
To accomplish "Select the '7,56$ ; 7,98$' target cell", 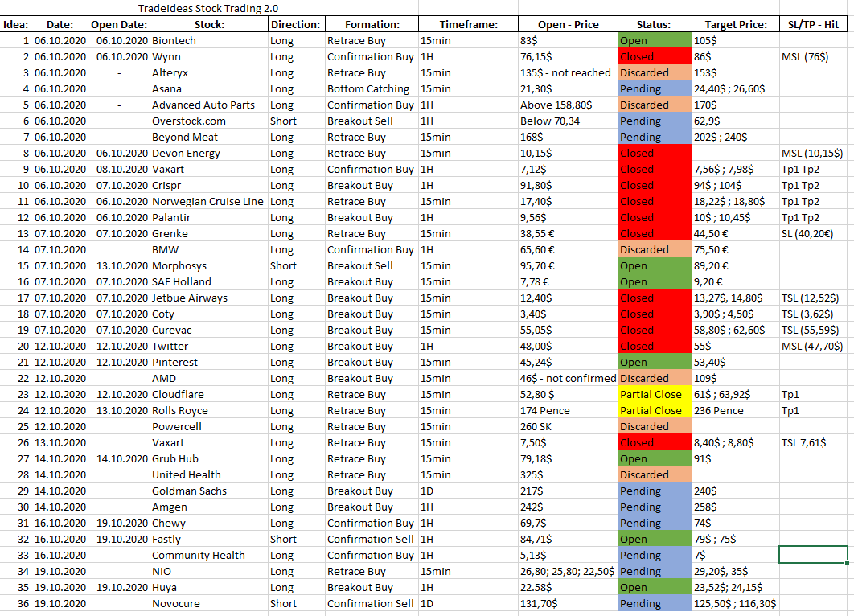I will tap(736, 170).
